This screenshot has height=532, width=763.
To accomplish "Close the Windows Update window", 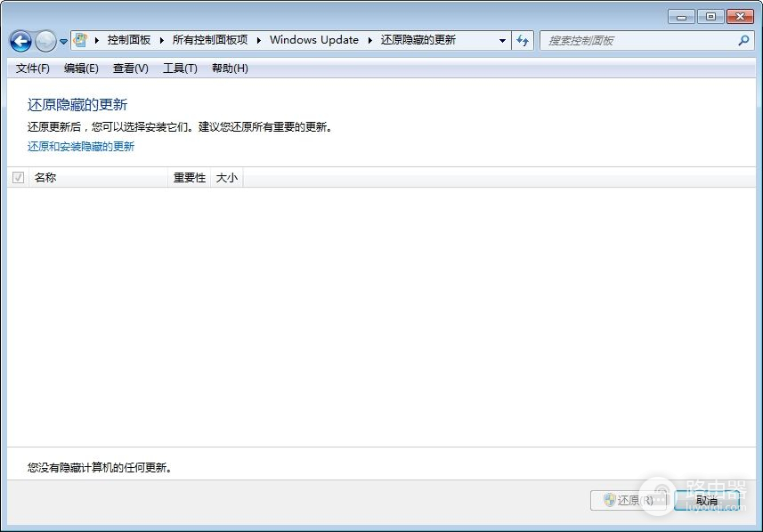I will pyautogui.click(x=740, y=17).
